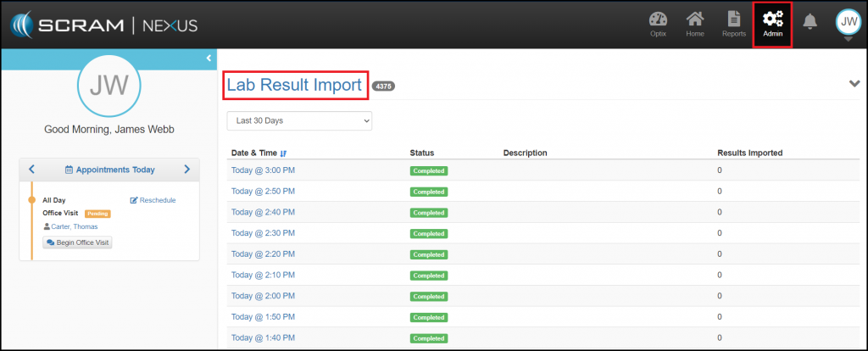Go to previous appointments day arrow

click(31, 170)
